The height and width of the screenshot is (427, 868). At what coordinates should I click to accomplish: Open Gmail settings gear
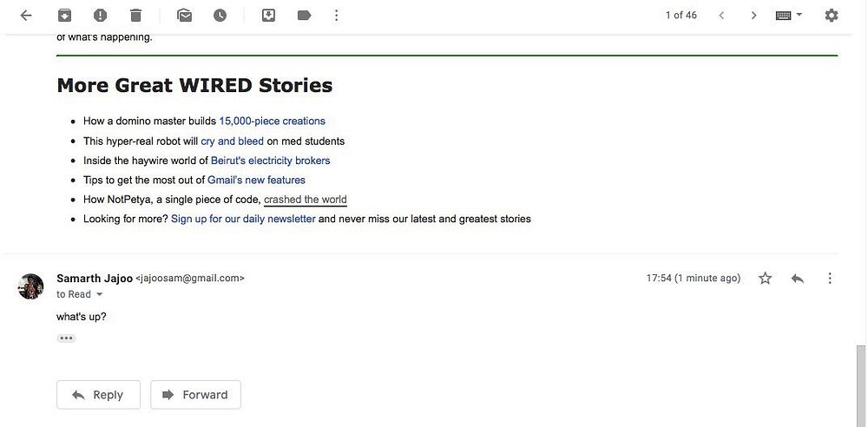pyautogui.click(x=832, y=15)
